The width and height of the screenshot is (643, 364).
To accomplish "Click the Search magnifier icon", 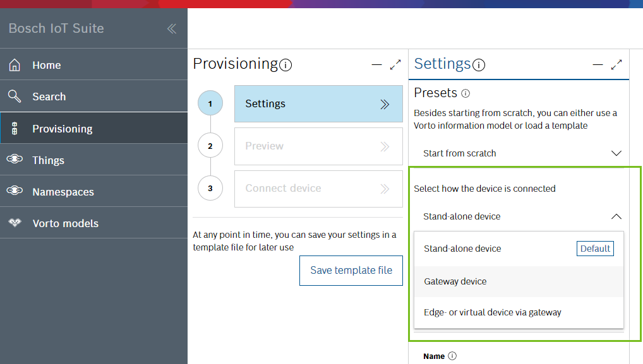I will (15, 97).
